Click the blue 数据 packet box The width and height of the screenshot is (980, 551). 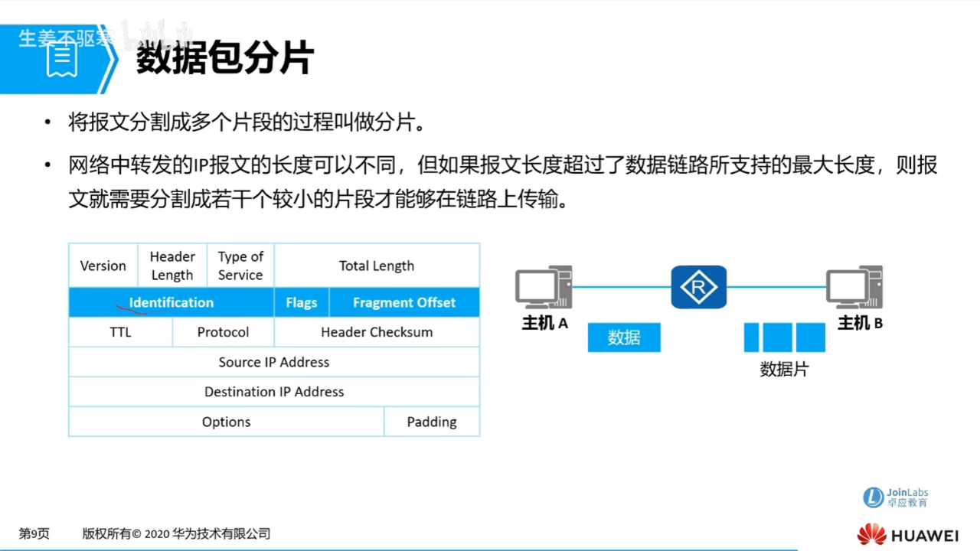[x=624, y=337]
